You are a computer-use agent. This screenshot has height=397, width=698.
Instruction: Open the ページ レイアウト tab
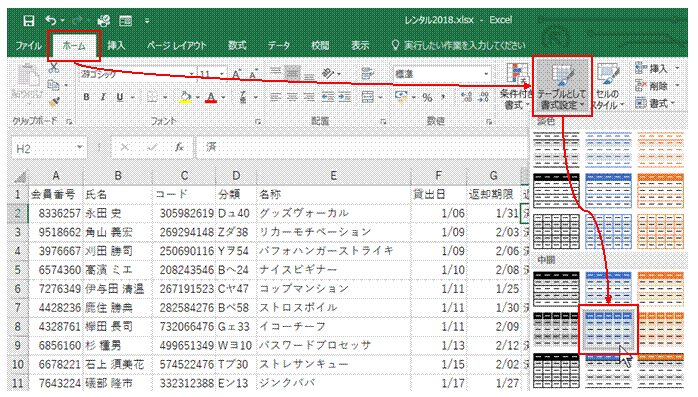[x=177, y=45]
